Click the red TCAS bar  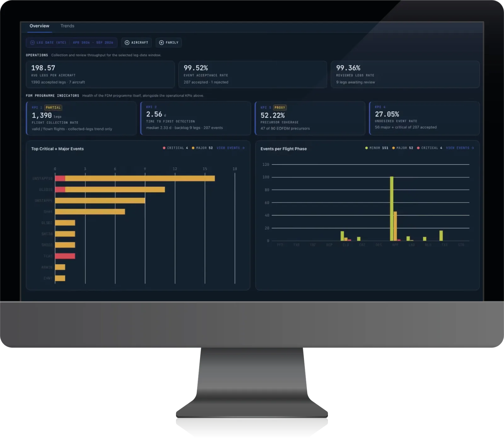65,256
